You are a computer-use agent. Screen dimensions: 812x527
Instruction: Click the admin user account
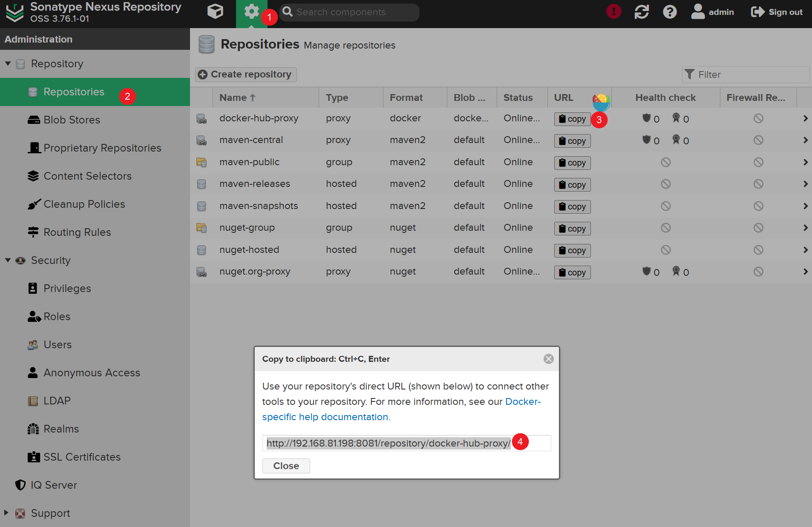tap(712, 12)
